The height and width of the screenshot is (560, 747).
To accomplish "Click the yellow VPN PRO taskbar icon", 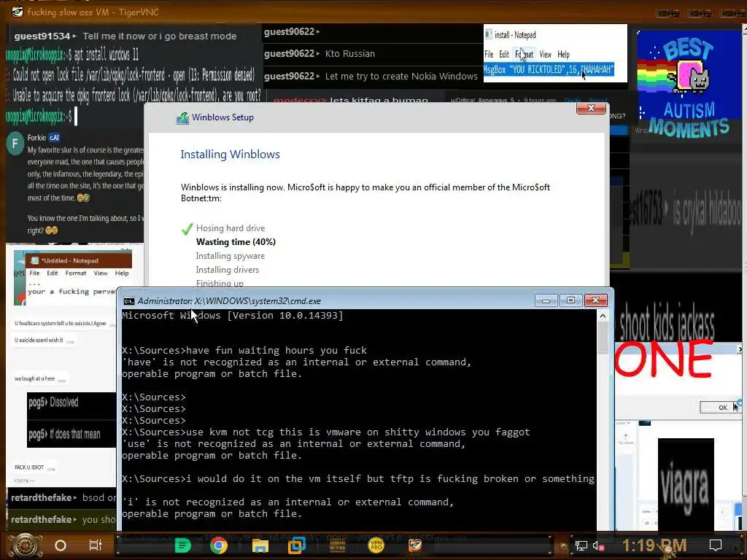I will click(376, 545).
